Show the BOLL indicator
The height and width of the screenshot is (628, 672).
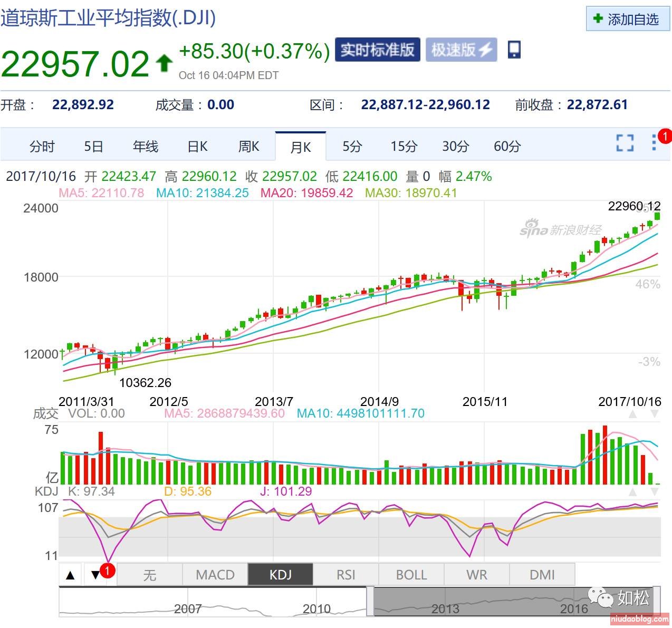click(x=411, y=575)
